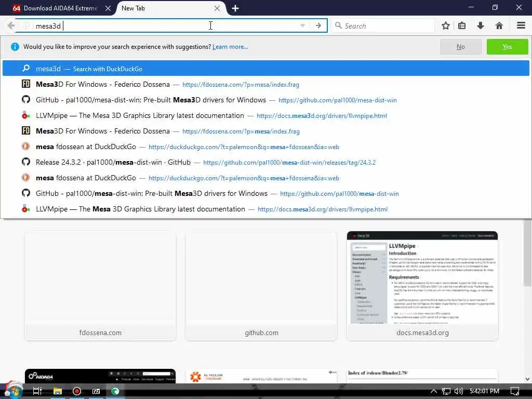The width and height of the screenshot is (532, 399).
Task: Close the Download AIDA64 Extreme tab
Action: 108,8
